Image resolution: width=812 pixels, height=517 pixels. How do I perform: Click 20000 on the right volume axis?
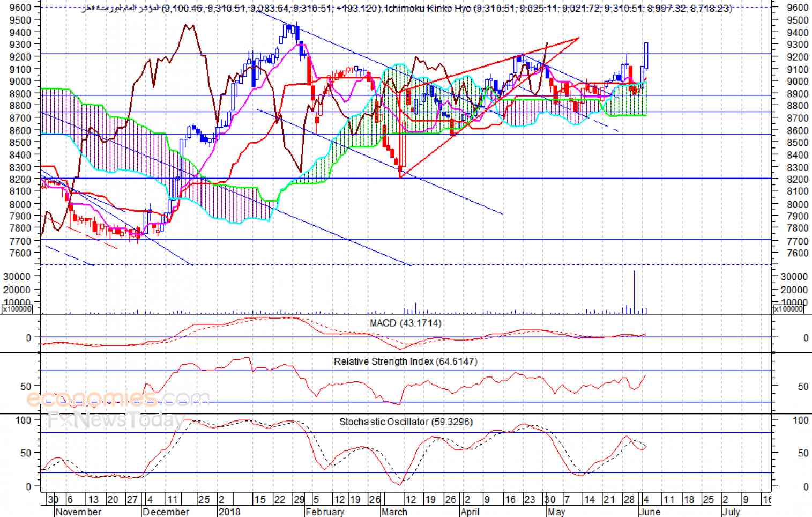click(794, 290)
